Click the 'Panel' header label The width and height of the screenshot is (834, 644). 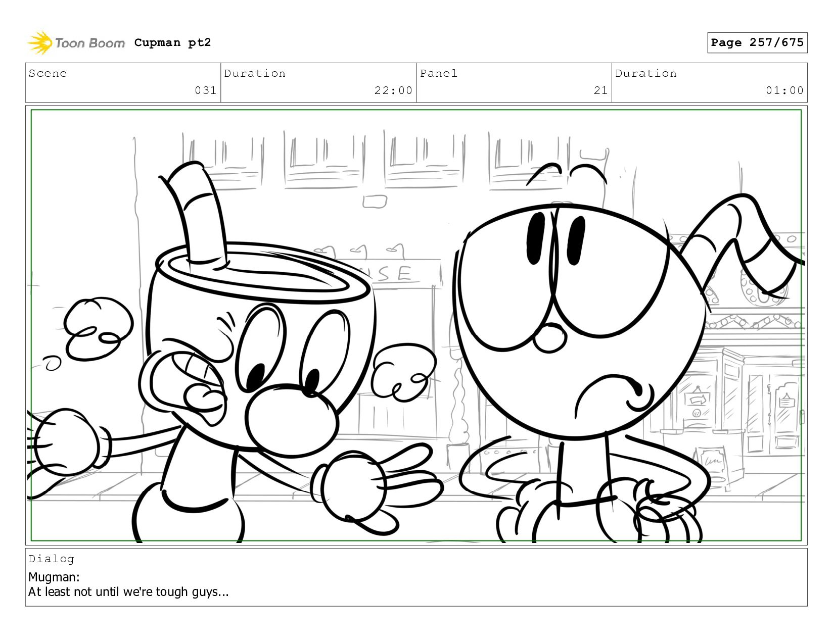pos(439,73)
